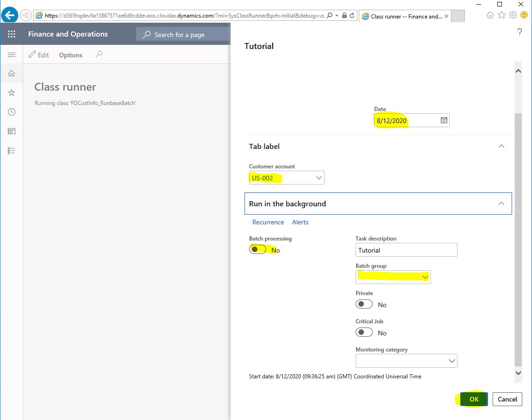Open browser tools gear icon
This screenshot has height=420, width=532.
pos(513,15)
